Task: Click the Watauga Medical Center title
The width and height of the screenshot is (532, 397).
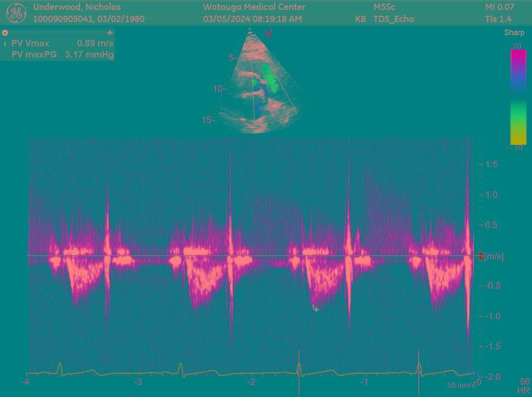Action: [x=254, y=7]
